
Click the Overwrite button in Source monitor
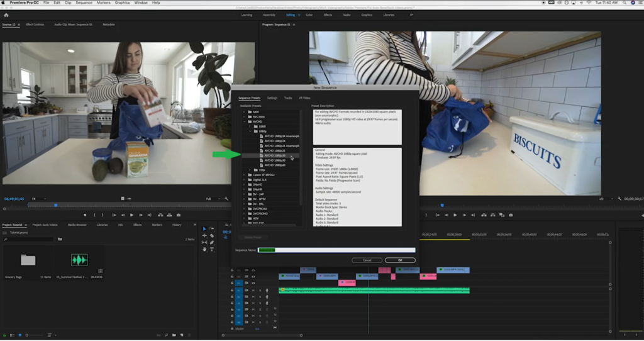point(169,215)
